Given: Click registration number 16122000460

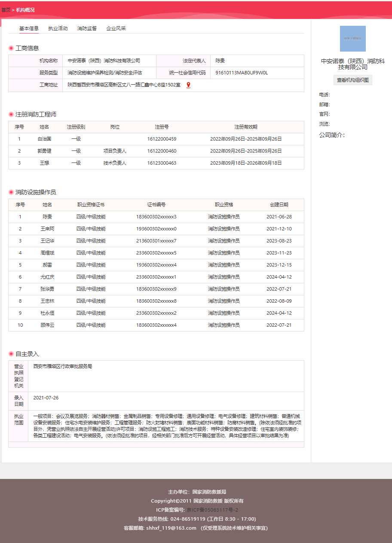Looking at the screenshot, I should (x=162, y=151).
